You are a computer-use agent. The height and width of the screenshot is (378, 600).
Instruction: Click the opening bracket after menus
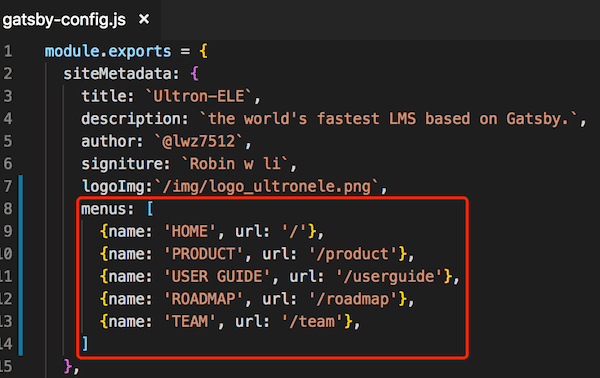pos(150,209)
